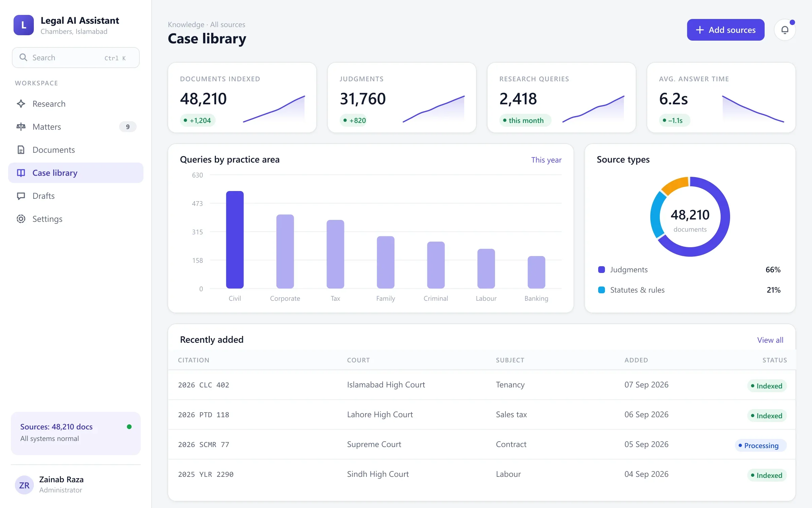The width and height of the screenshot is (812, 508).
Task: Open citation 2026 CLC 402
Action: pyautogui.click(x=204, y=385)
